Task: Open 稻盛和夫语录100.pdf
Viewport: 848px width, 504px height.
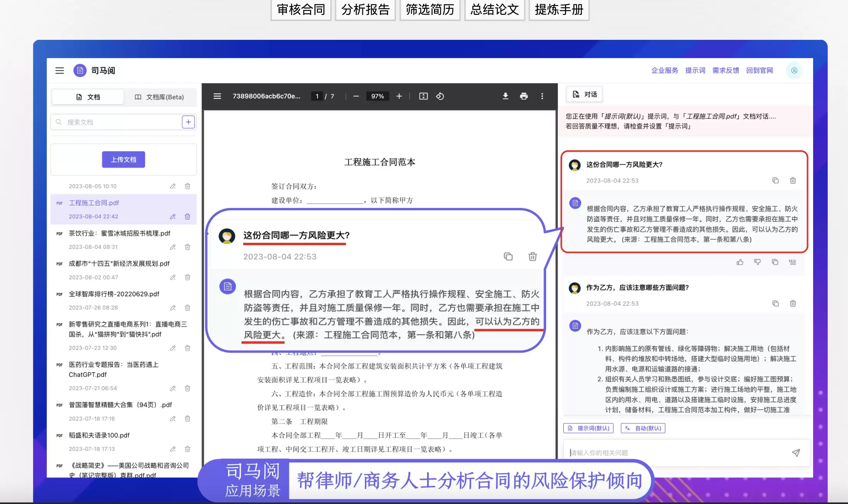Action: [x=99, y=435]
